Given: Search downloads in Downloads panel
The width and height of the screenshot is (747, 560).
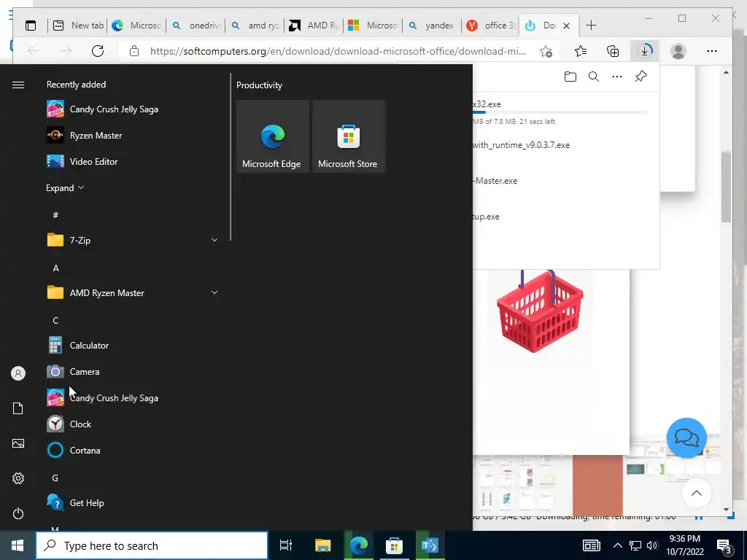Looking at the screenshot, I should [x=594, y=77].
